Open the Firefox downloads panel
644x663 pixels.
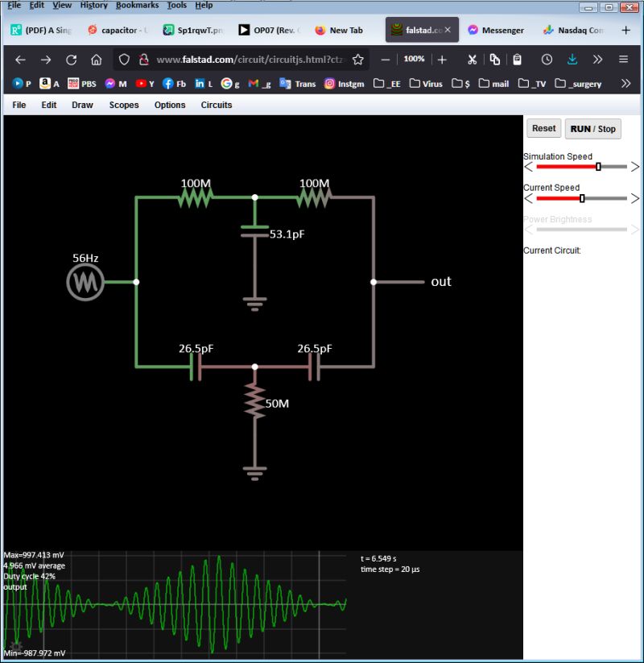[572, 59]
